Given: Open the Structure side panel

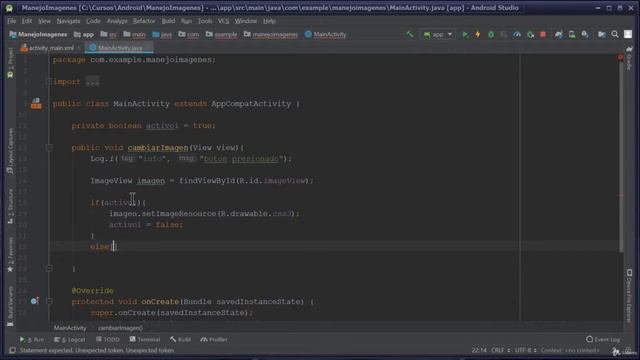Looking at the screenshot, I should click(10, 206).
